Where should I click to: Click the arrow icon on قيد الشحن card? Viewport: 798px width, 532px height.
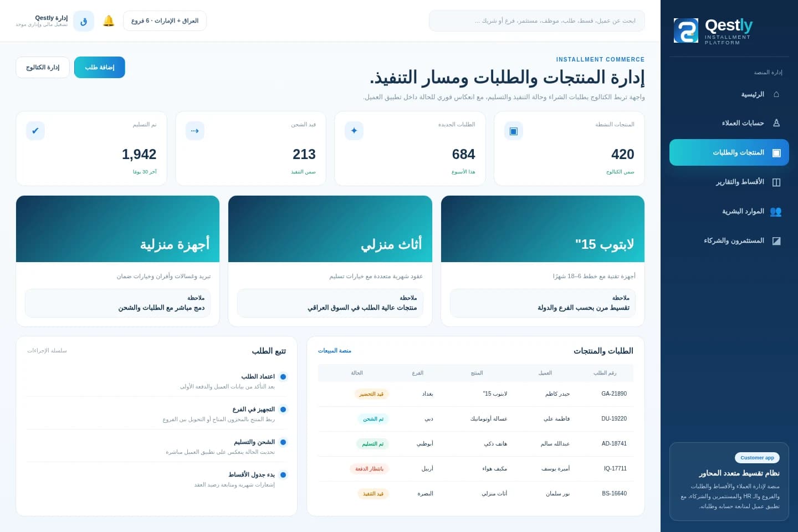pos(195,131)
